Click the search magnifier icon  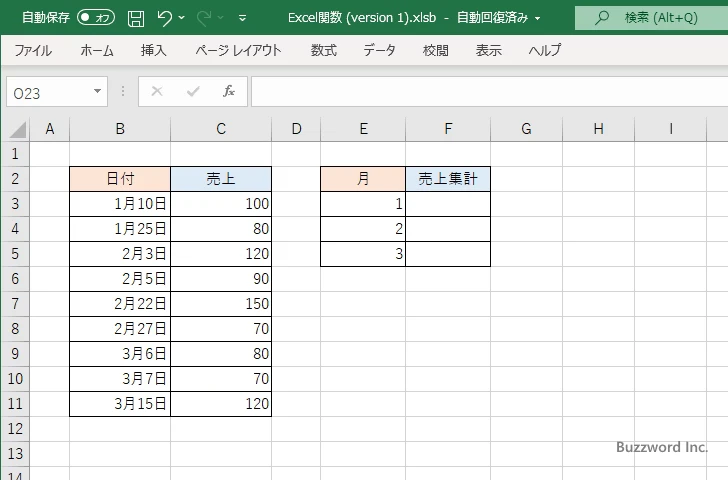pyautogui.click(x=602, y=18)
